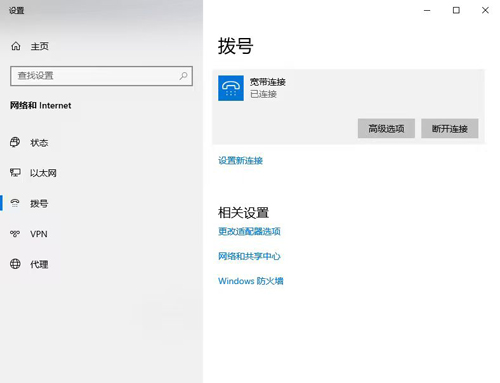Open the 状态 section
500x383 pixels.
(x=39, y=143)
